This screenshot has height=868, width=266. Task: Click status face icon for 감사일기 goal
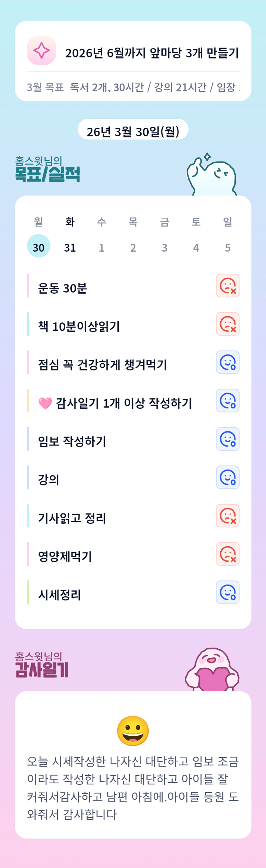[227, 401]
